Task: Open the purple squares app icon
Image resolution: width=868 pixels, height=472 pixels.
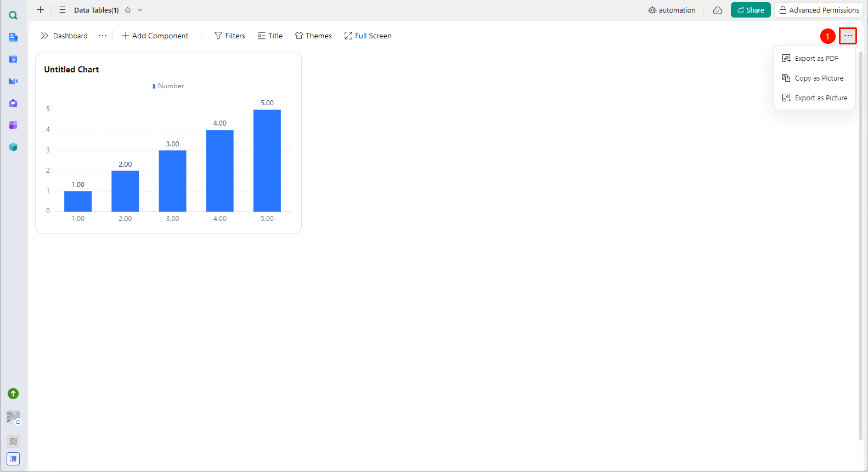Action: pos(13,125)
